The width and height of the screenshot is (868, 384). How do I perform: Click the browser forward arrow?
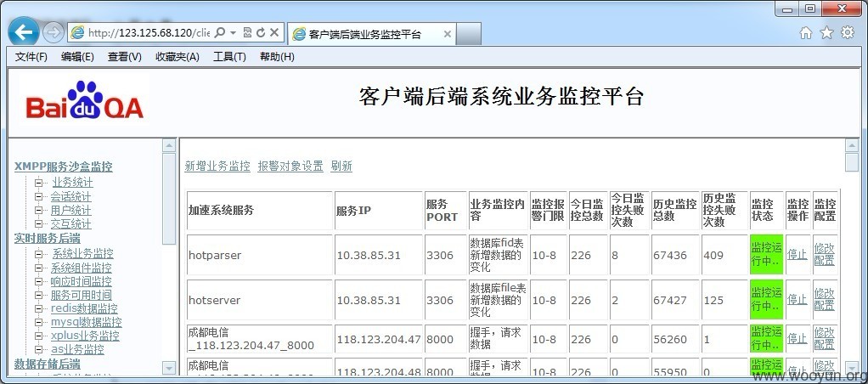click(54, 32)
